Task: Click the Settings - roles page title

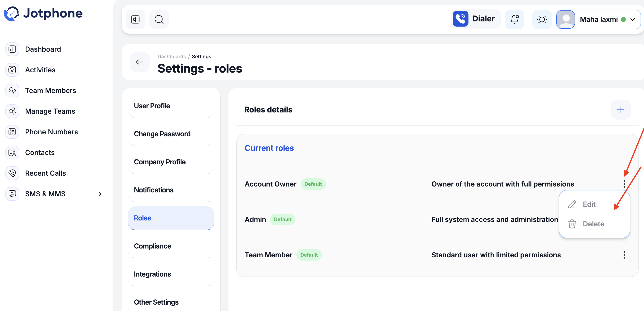Action: click(x=200, y=68)
